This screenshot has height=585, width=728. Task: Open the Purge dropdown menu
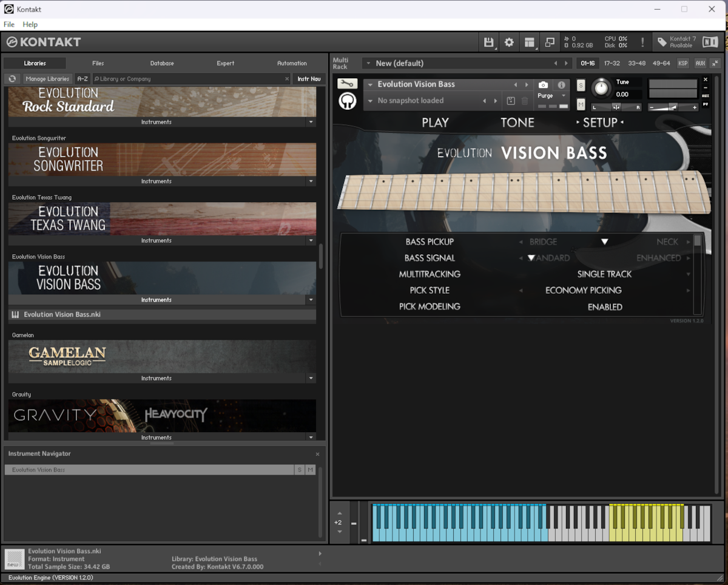[552, 96]
